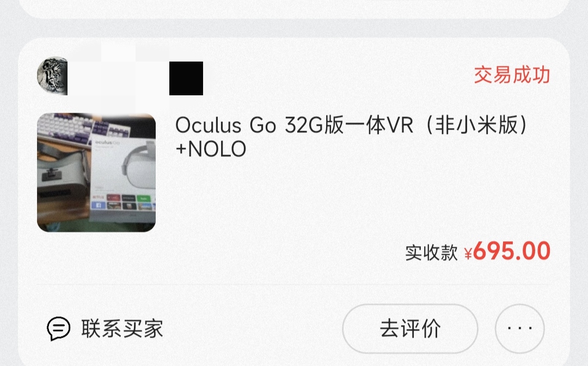Screen dimensions: 588x366
Task: Click the 交易成功 status label
Action: 512,75
